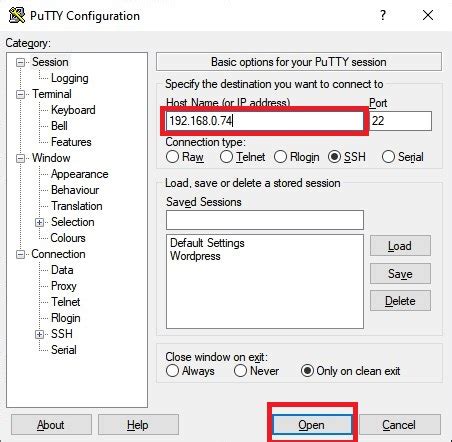Open the Logging category
This screenshot has width=452, height=442.
70,78
